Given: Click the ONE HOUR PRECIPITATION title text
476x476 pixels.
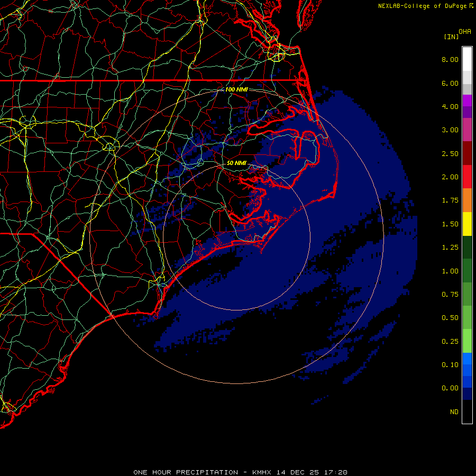Looking at the screenshot, I should pyautogui.click(x=186, y=472).
